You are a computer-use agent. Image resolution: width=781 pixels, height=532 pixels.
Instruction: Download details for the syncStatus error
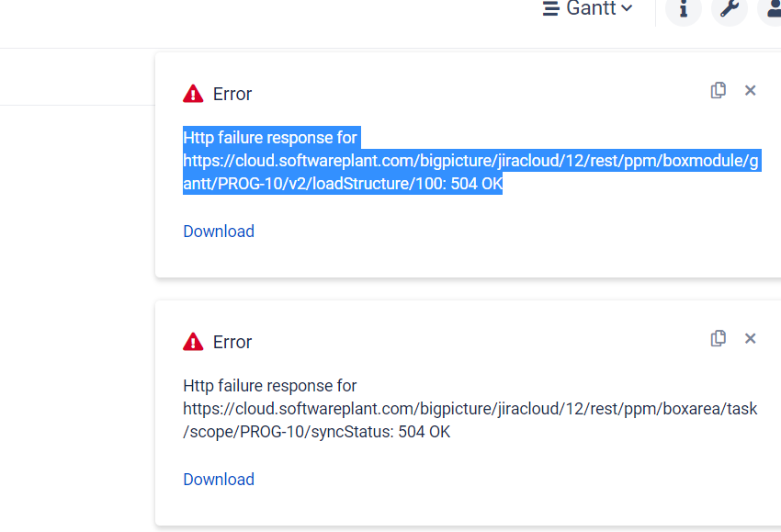pos(219,479)
